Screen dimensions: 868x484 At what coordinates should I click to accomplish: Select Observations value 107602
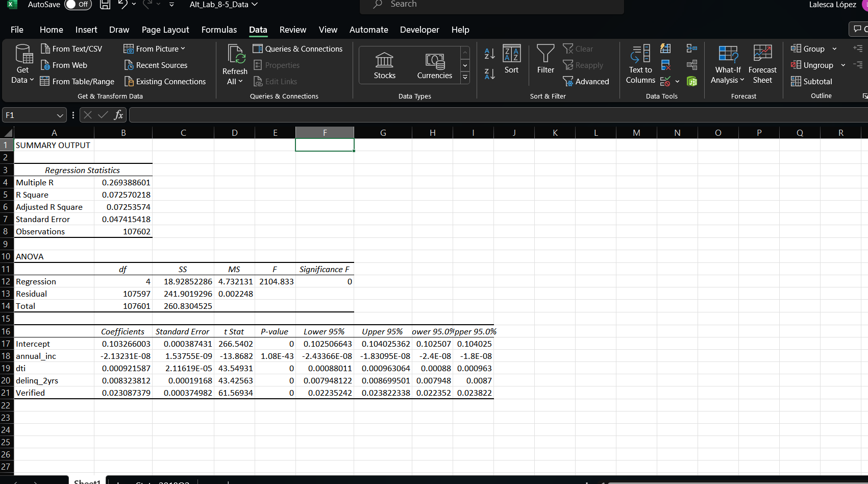pyautogui.click(x=123, y=231)
